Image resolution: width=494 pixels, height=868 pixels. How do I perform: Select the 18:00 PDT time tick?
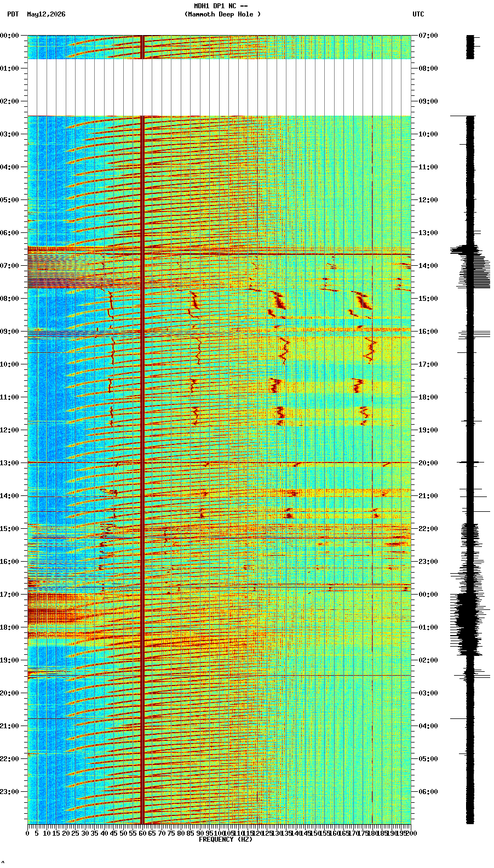coord(9,627)
